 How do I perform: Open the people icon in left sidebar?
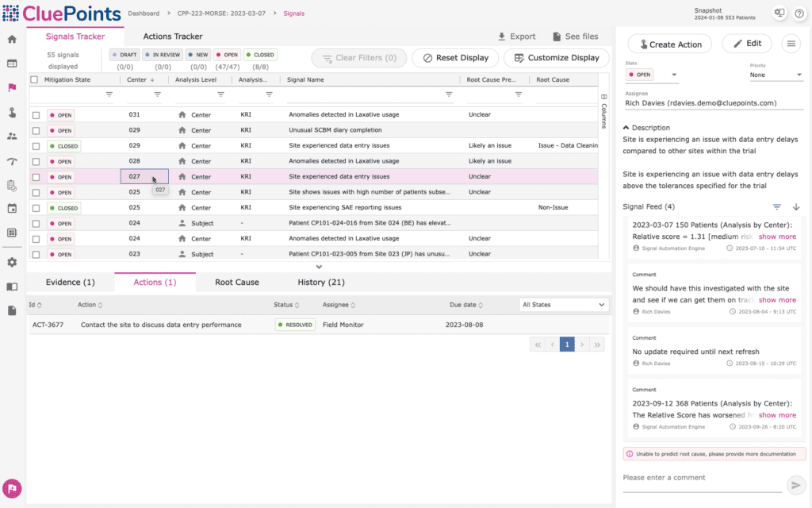point(12,137)
